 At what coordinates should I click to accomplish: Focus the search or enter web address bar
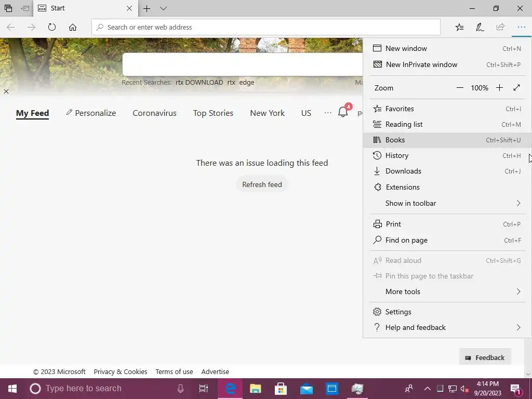[266, 27]
